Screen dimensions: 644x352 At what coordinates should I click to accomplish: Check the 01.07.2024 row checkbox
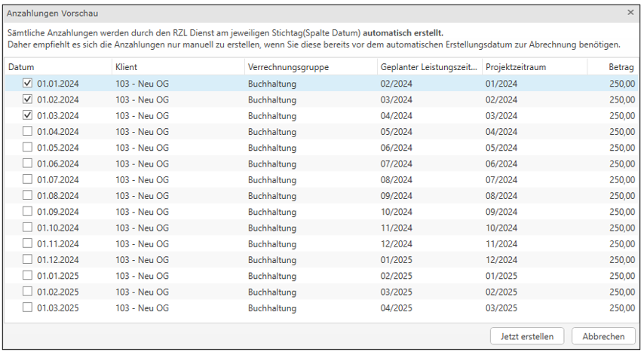point(28,179)
